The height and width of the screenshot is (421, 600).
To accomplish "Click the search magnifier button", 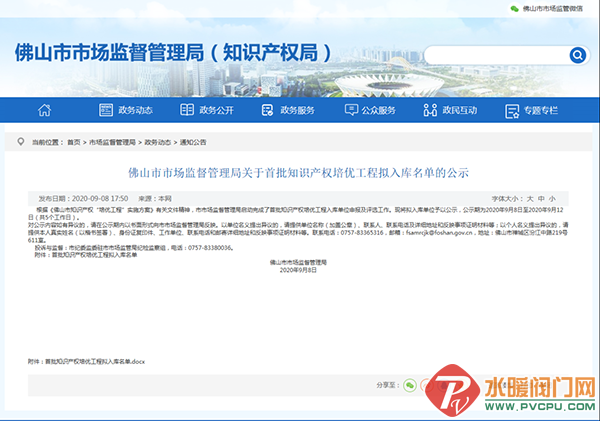I will (x=577, y=55).
